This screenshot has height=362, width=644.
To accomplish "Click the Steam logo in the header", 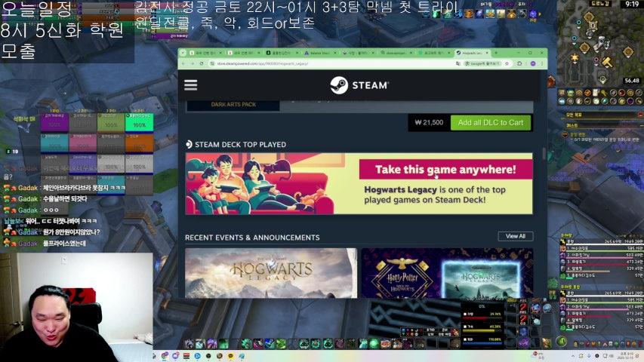I will (359, 85).
